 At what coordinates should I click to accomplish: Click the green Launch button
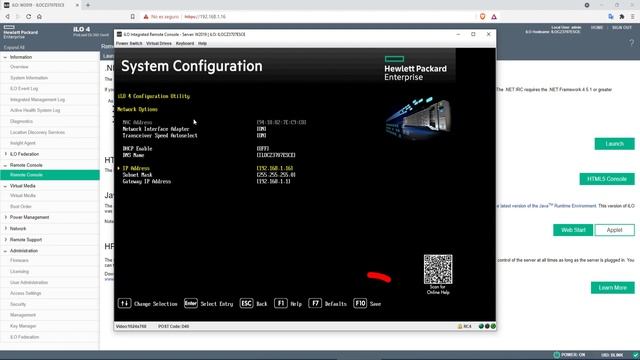614,144
